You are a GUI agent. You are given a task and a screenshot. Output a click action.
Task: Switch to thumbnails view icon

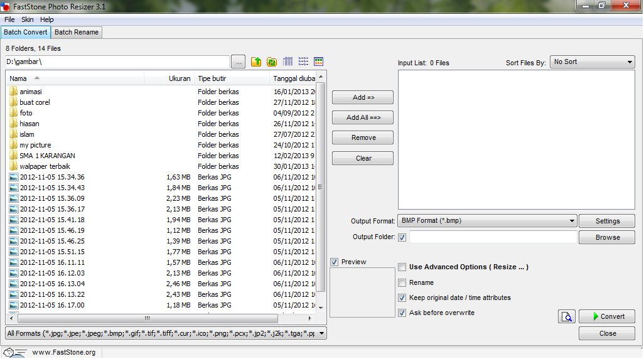(318, 62)
